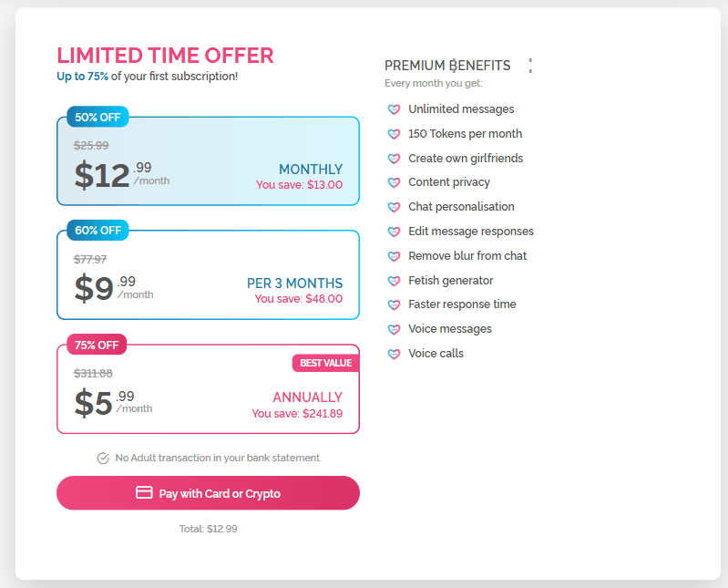The image size is (728, 588).
Task: Click heart icon beside 150 Tokens per month
Action: tap(394, 134)
